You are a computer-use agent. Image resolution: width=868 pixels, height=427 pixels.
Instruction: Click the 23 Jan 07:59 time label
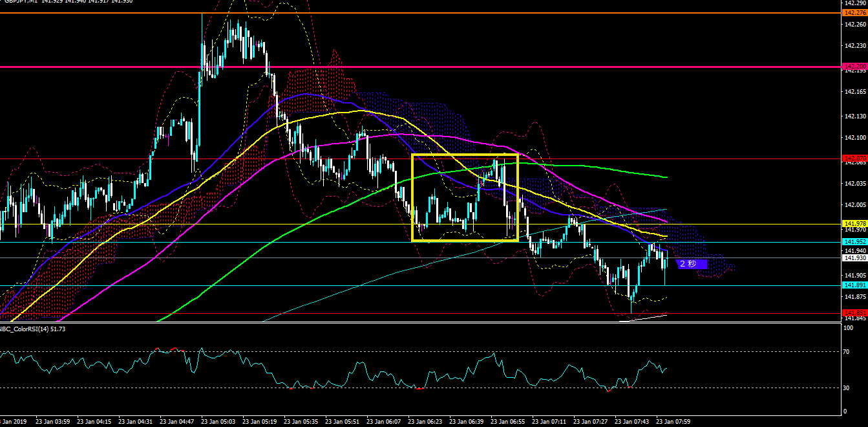(674, 421)
